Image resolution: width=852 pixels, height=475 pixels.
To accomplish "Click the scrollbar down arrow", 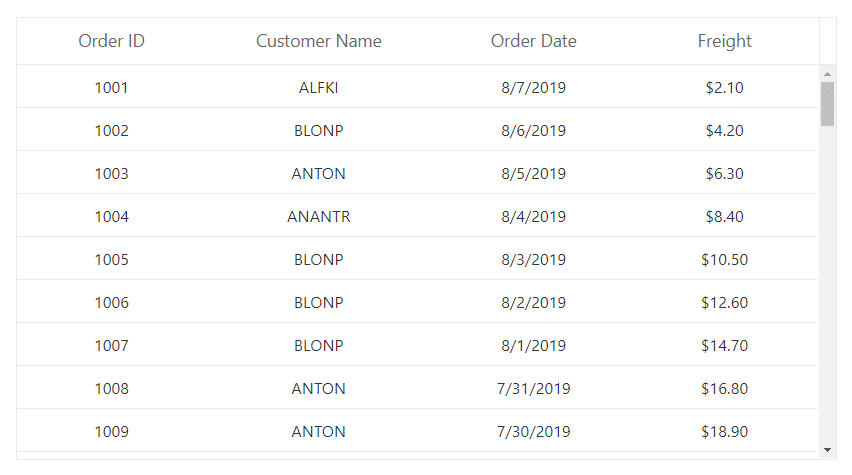I will pyautogui.click(x=827, y=450).
